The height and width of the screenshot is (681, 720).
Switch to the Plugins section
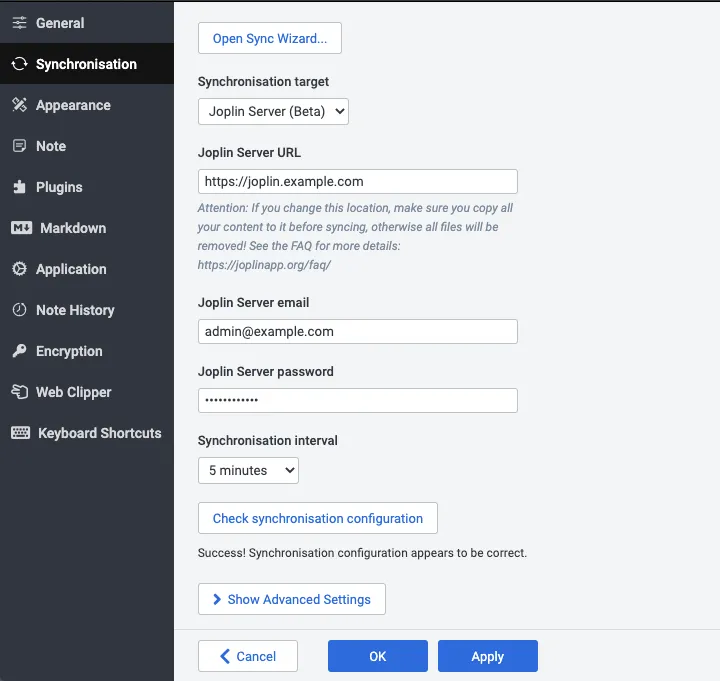coord(87,187)
